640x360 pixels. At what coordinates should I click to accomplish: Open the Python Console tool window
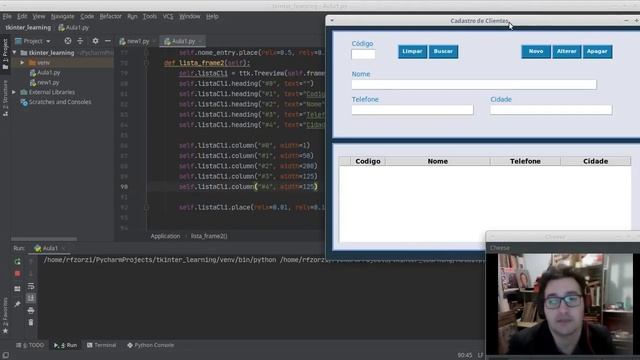click(x=151, y=345)
